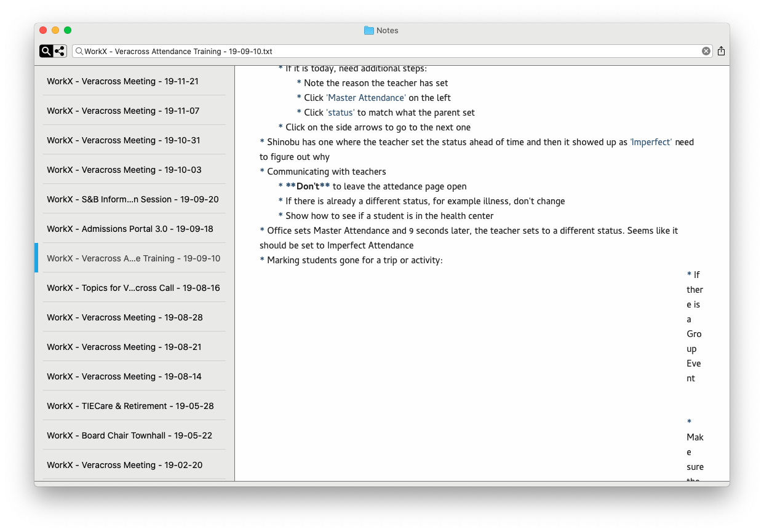This screenshot has width=764, height=532.
Task: Select the search mode magnifier button
Action: click(46, 51)
